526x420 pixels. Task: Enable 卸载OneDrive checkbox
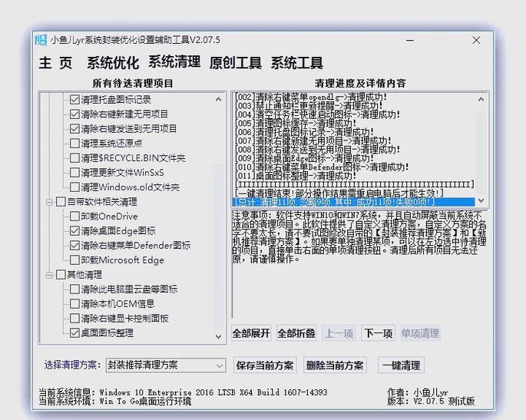(x=74, y=217)
